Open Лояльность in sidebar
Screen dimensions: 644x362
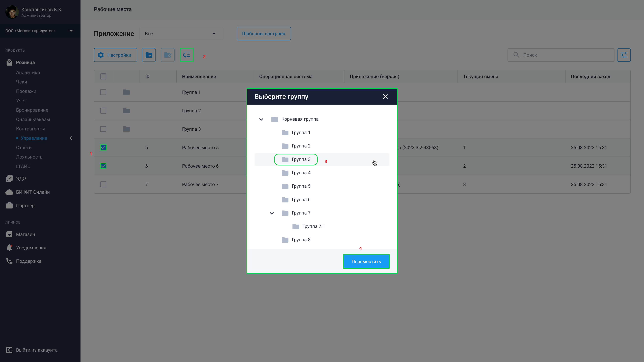29,157
